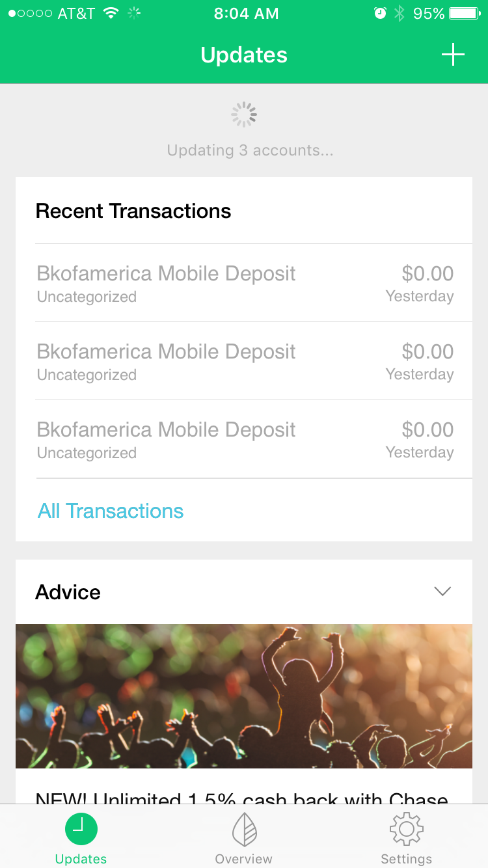Tap the alarm clock status icon

tap(380, 14)
